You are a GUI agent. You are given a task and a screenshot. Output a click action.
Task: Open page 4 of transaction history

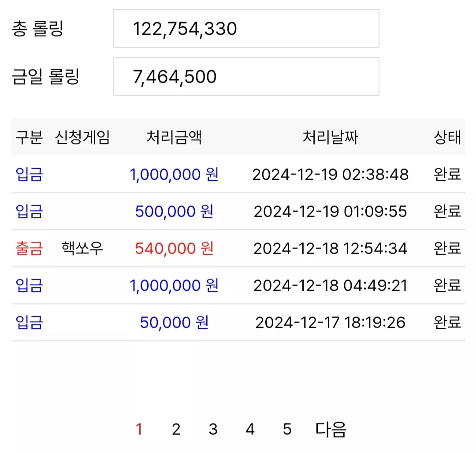250,429
